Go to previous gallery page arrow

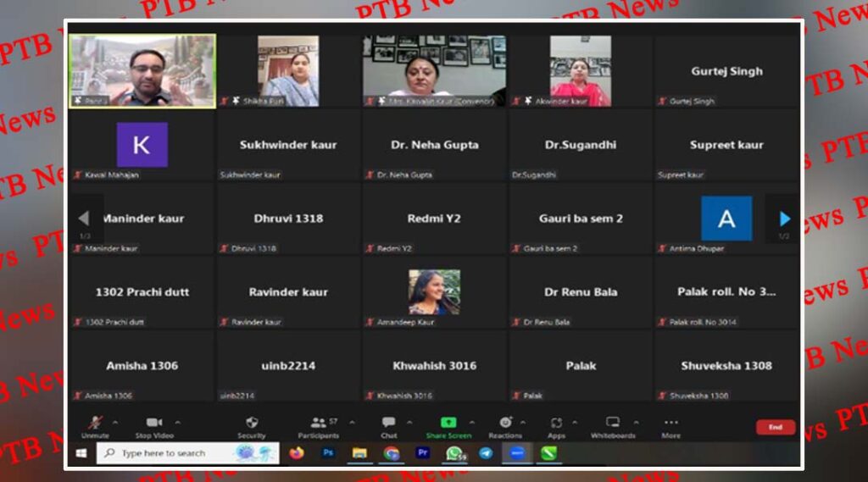pos(84,218)
